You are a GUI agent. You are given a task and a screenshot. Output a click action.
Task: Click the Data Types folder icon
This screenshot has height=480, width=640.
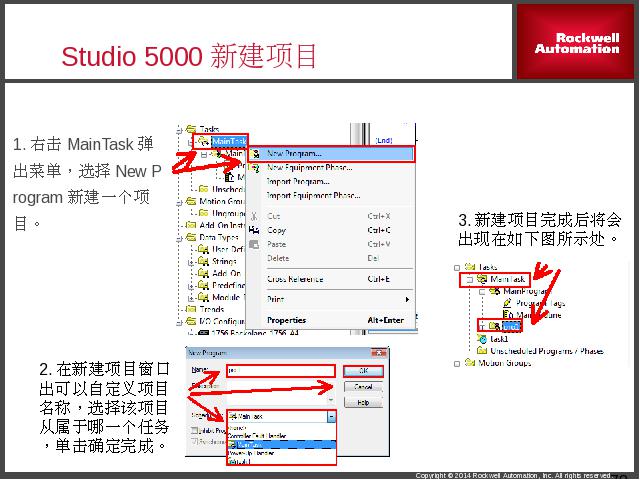191,237
